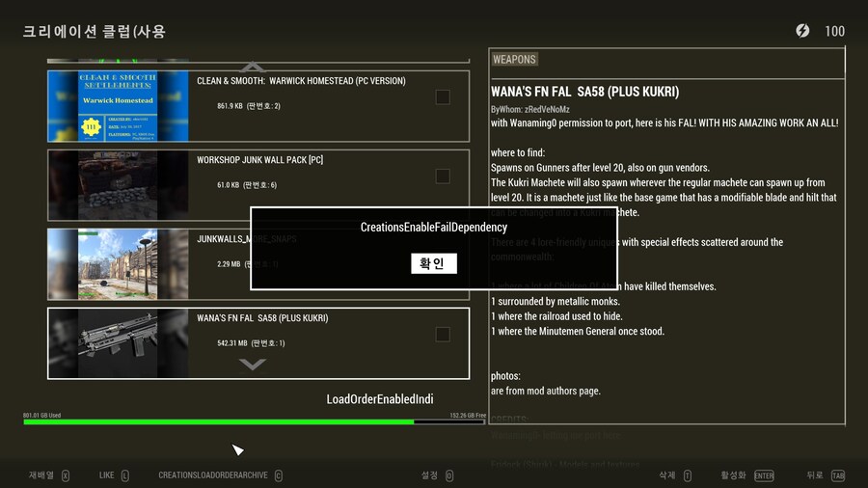
Task: Select the Junkwalls More Snaps screenshot thumbnail
Action: tap(118, 264)
